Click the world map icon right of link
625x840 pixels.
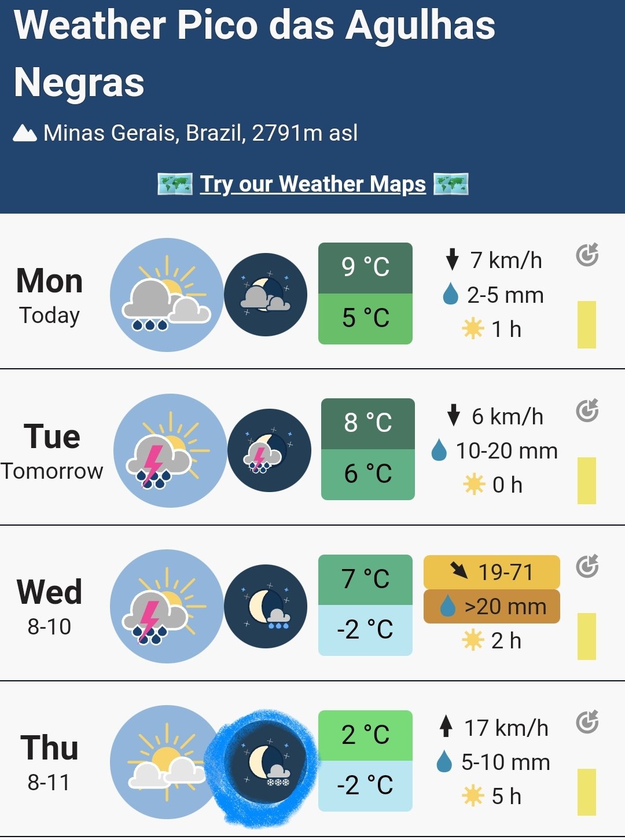(x=451, y=184)
